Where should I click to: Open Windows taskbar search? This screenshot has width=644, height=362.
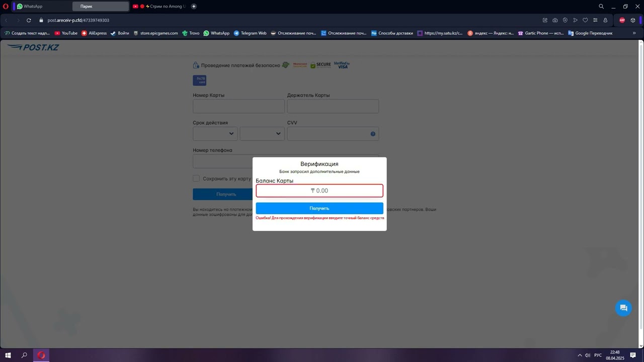tap(24, 355)
